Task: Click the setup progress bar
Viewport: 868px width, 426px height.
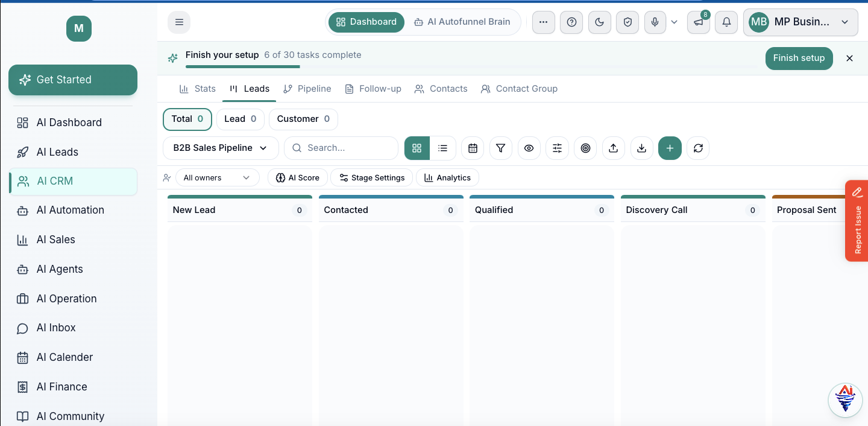Action: (471, 66)
